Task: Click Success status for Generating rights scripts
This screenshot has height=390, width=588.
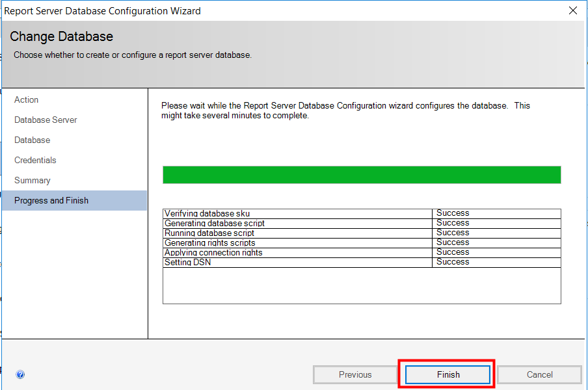Action: pos(453,242)
